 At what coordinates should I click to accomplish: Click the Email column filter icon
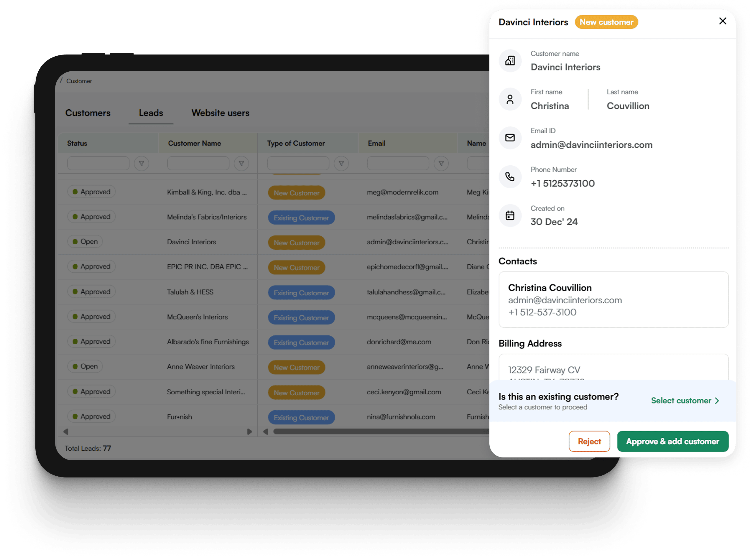tap(441, 163)
